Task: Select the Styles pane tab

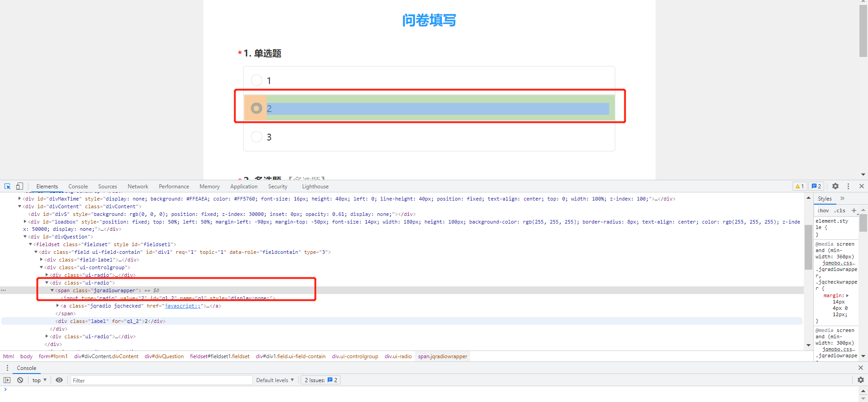Action: (x=825, y=198)
